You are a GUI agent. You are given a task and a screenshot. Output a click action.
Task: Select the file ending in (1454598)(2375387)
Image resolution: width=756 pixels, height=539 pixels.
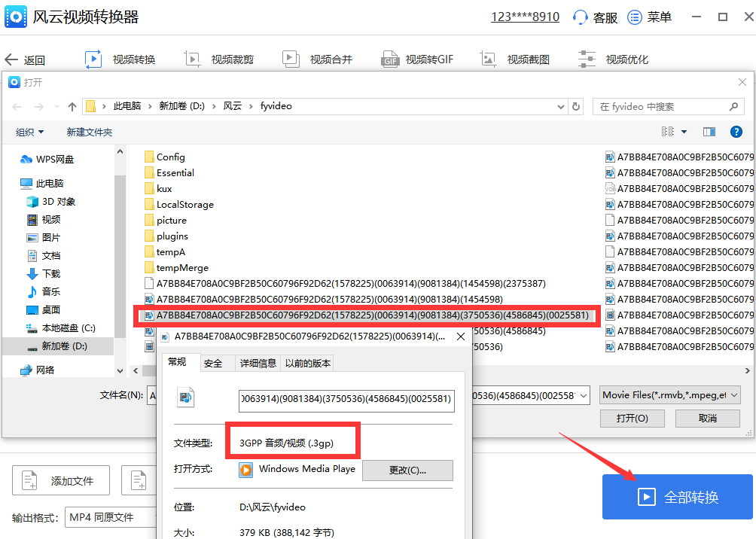pos(345,284)
